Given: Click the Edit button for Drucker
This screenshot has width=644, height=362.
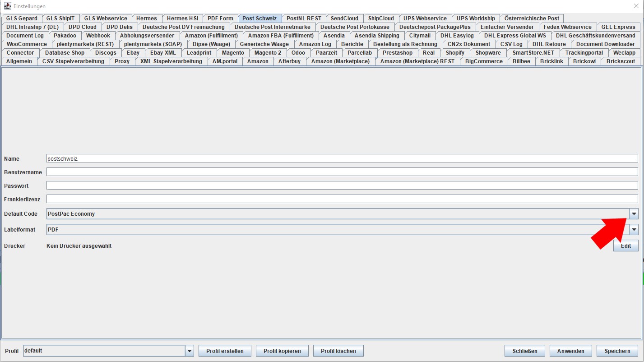Looking at the screenshot, I should [x=626, y=246].
